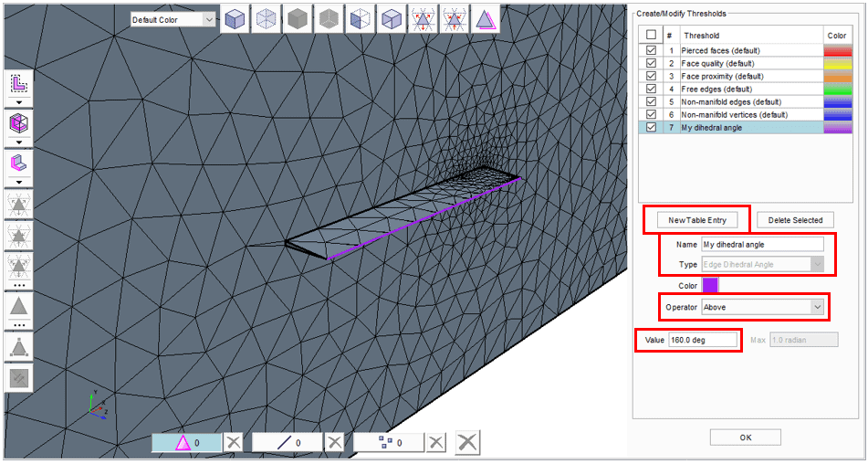Click the magenta wireframe cube part icon
This screenshot has width=868, height=464.
tap(19, 123)
